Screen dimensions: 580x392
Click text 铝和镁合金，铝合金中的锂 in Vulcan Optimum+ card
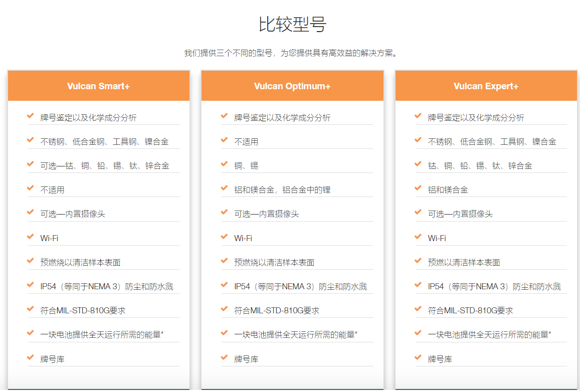[282, 190]
